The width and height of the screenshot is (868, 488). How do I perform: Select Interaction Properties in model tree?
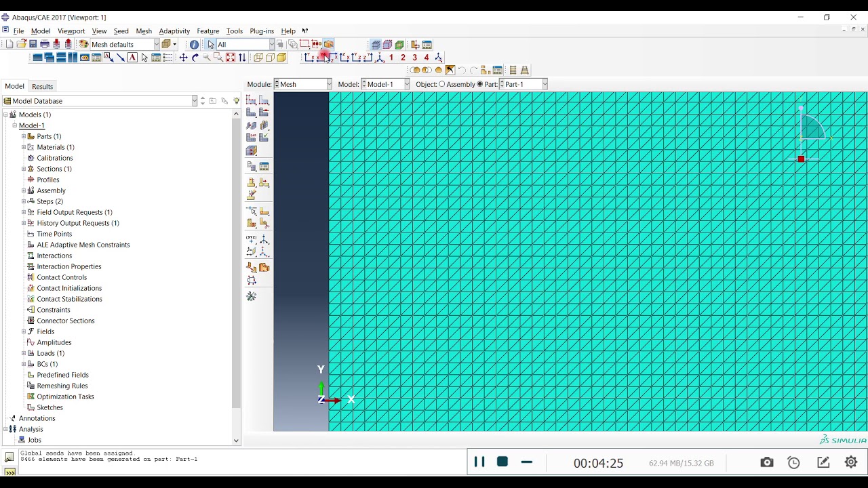click(x=69, y=266)
